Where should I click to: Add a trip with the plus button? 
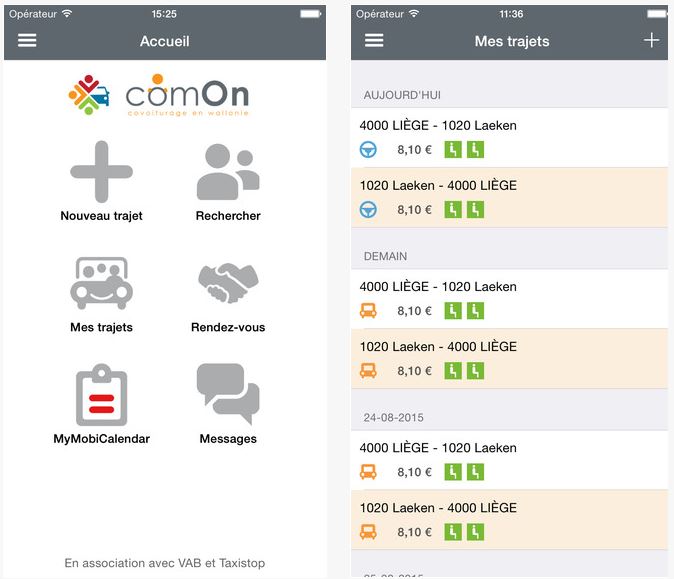[x=652, y=40]
